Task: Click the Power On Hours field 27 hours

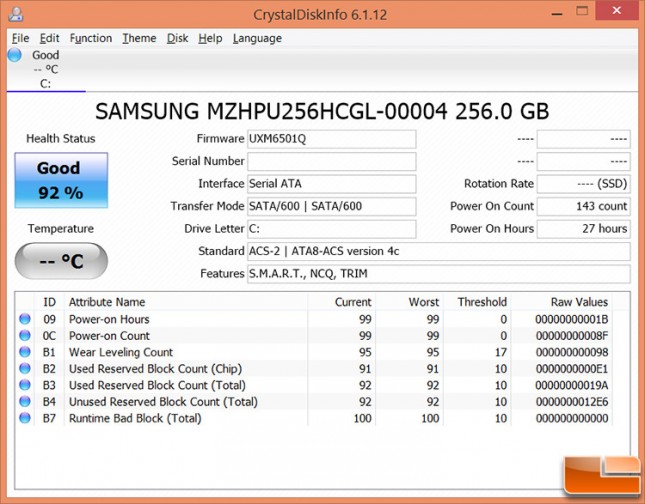Action: coord(583,229)
